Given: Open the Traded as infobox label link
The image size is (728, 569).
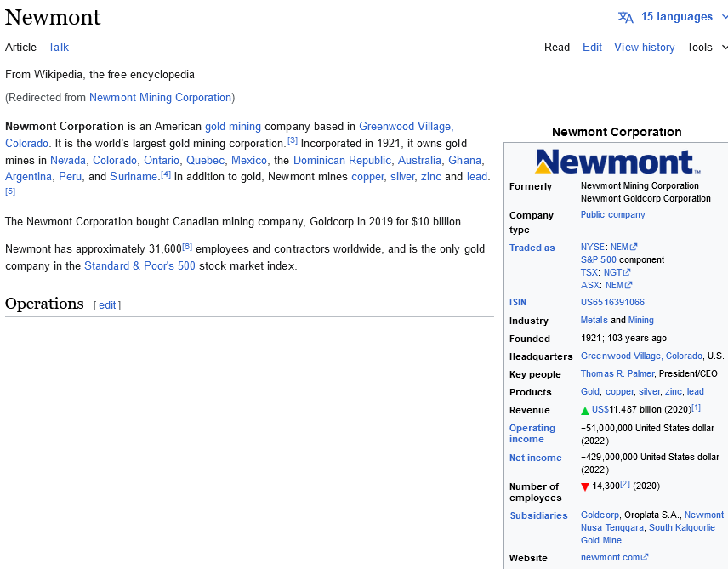Looking at the screenshot, I should tap(532, 248).
